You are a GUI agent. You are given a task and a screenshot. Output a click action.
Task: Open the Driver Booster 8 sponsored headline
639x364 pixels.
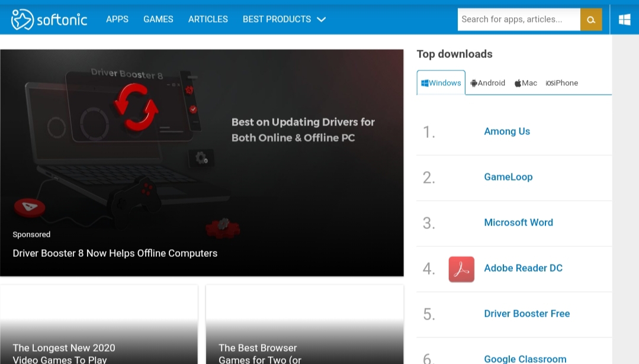click(x=115, y=253)
